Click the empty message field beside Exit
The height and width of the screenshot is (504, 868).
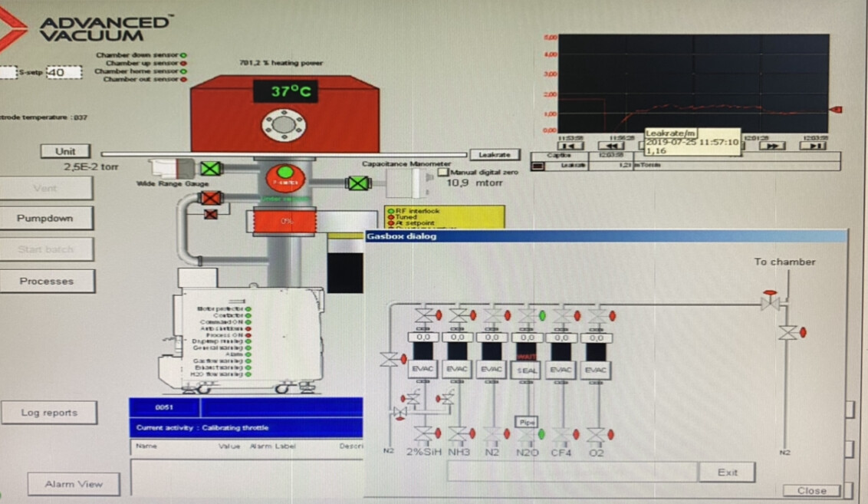click(572, 472)
